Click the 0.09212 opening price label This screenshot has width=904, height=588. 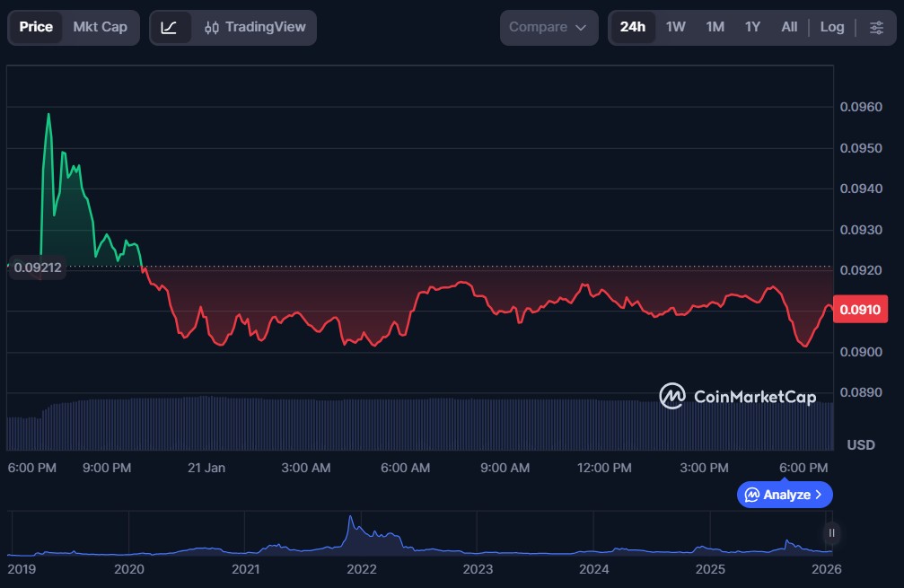point(37,268)
